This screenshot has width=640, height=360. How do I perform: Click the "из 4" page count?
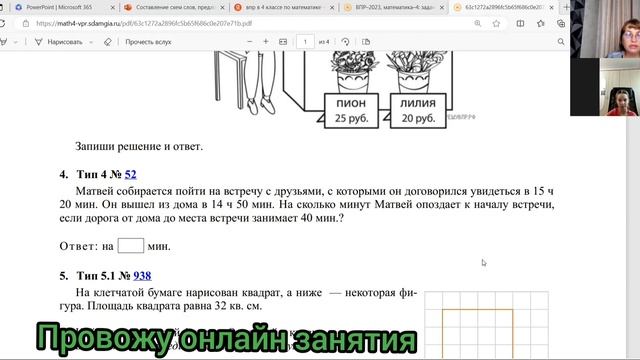click(x=324, y=42)
